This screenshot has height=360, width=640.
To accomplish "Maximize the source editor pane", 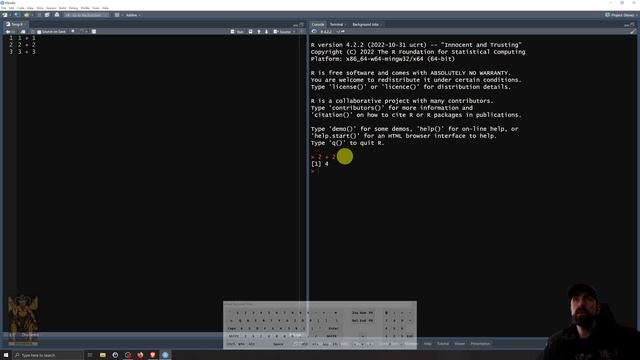I will coord(302,24).
